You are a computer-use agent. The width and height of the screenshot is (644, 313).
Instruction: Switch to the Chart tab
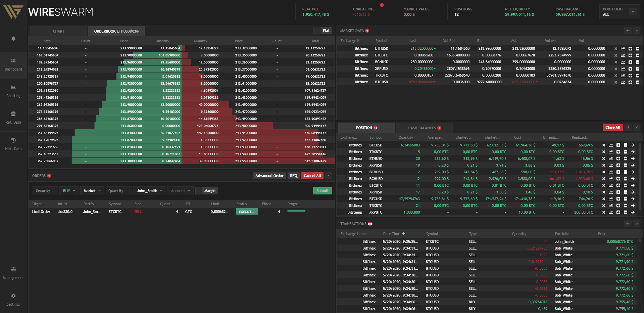click(59, 31)
